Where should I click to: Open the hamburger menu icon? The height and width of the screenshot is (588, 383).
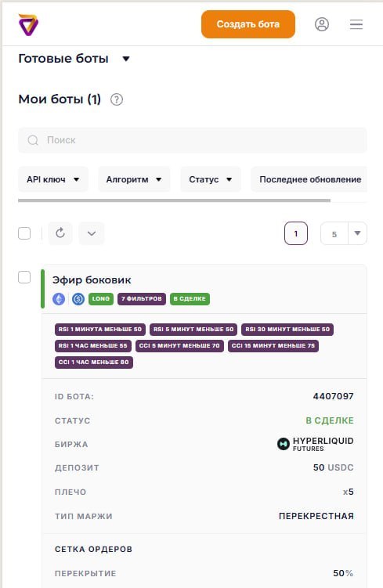click(356, 24)
